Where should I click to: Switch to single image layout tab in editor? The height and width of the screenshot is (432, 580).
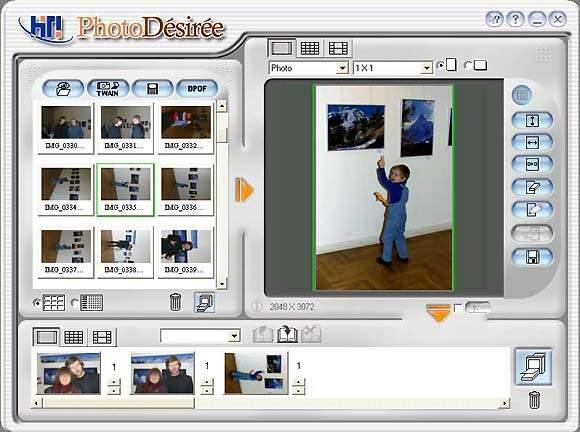tap(281, 48)
